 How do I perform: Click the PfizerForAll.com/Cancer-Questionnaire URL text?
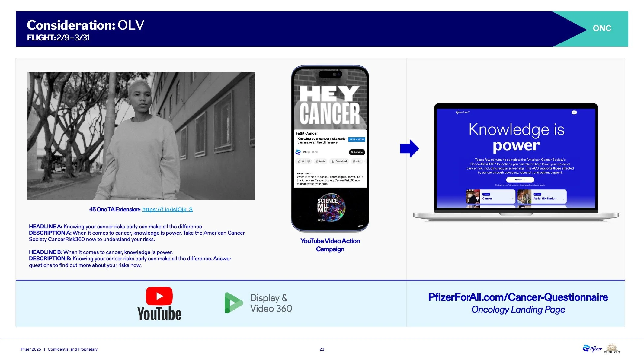coord(518,297)
